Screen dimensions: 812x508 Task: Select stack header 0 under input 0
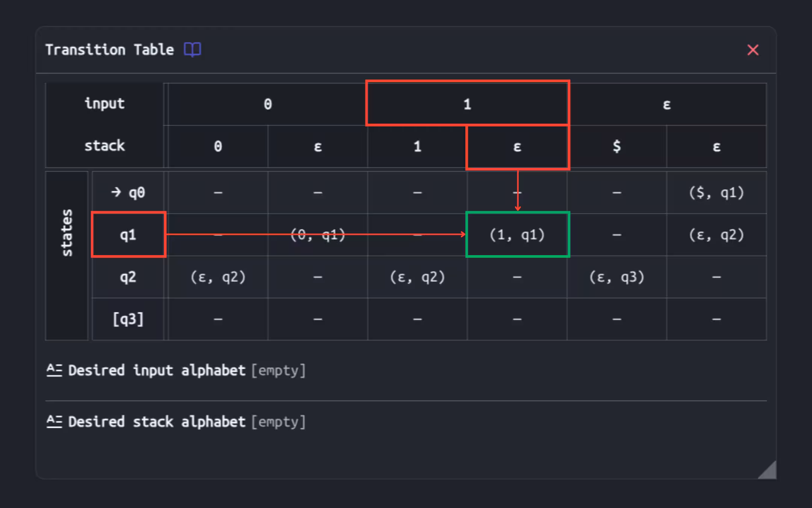click(218, 146)
